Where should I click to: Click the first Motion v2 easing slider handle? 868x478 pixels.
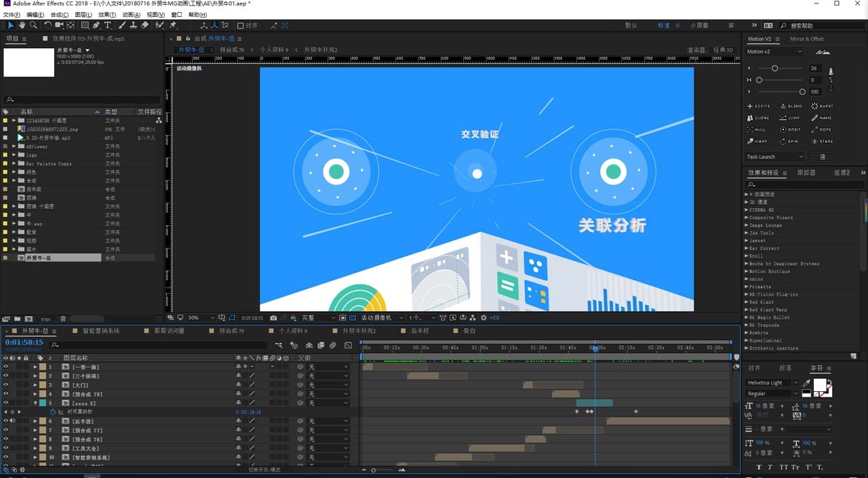(x=774, y=68)
